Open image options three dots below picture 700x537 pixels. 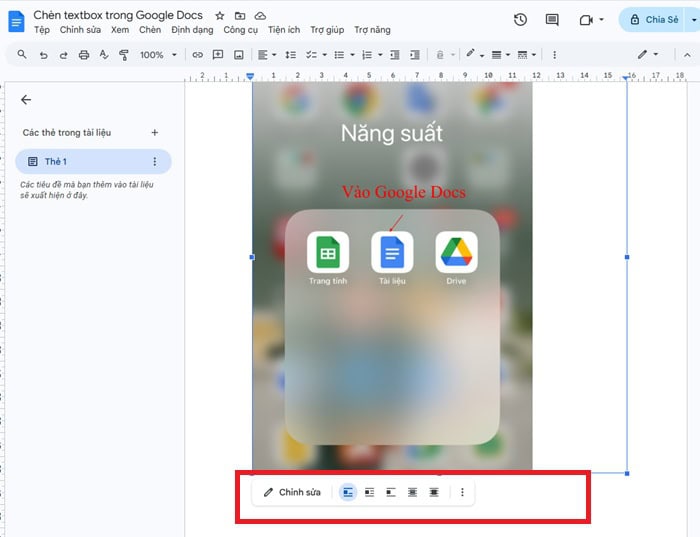[462, 492]
